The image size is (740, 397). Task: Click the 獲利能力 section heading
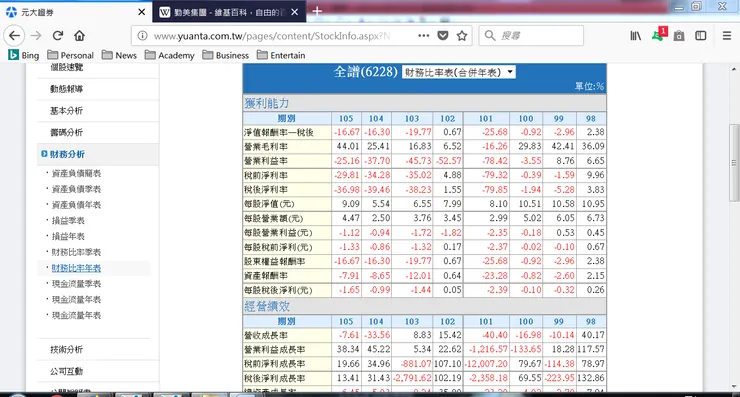[267, 103]
